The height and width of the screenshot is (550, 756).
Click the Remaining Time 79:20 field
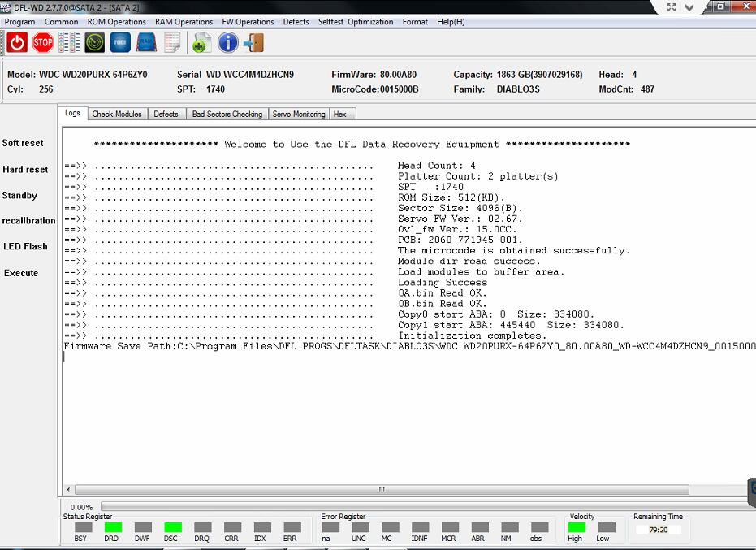click(658, 529)
